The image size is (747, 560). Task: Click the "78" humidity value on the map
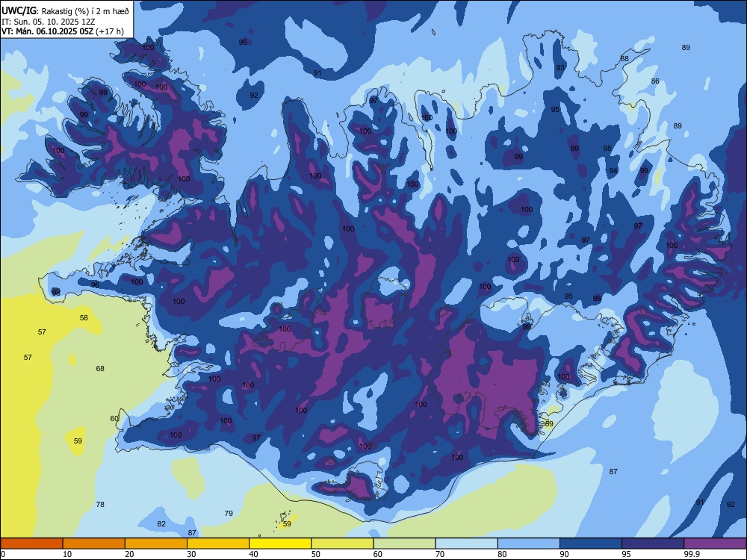[x=100, y=504]
